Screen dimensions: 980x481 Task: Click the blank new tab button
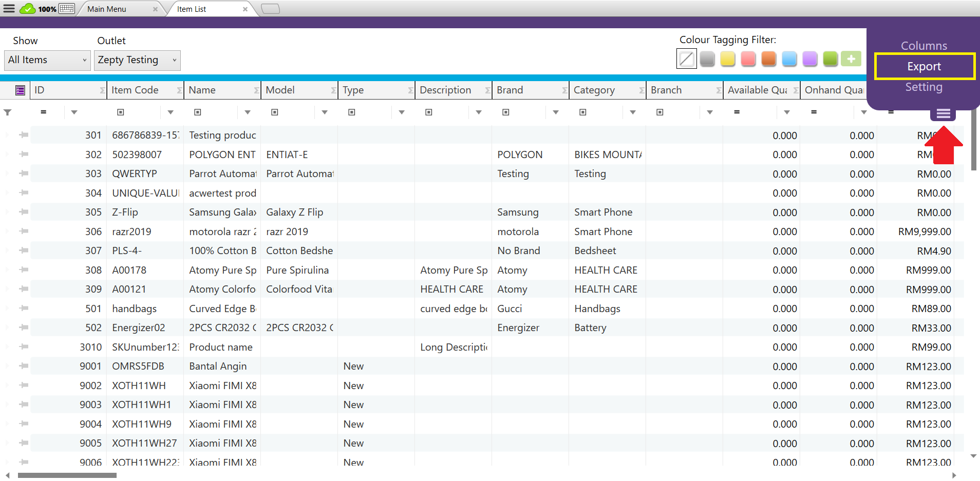pos(270,9)
